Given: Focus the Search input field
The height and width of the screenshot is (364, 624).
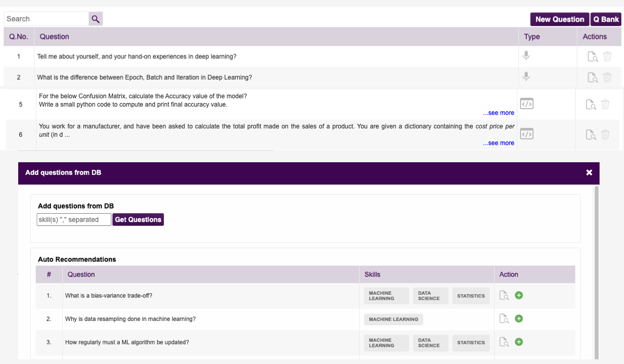Looking at the screenshot, I should 46,19.
